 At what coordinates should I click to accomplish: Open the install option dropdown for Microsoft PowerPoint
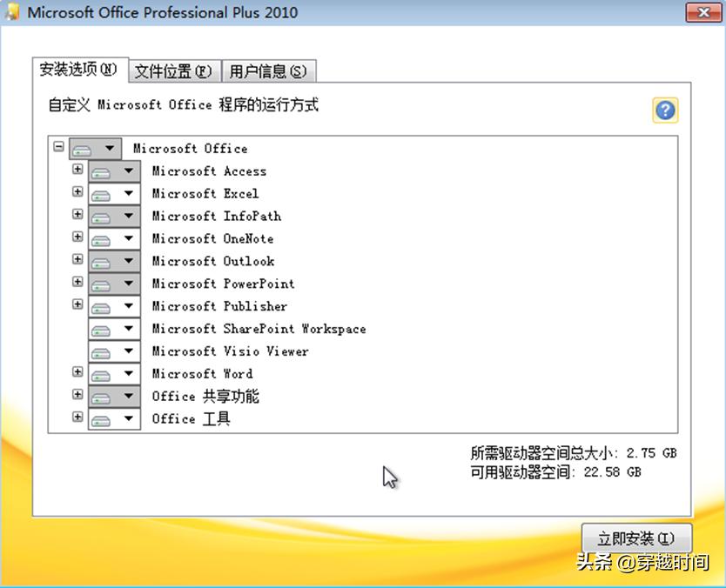(x=128, y=284)
